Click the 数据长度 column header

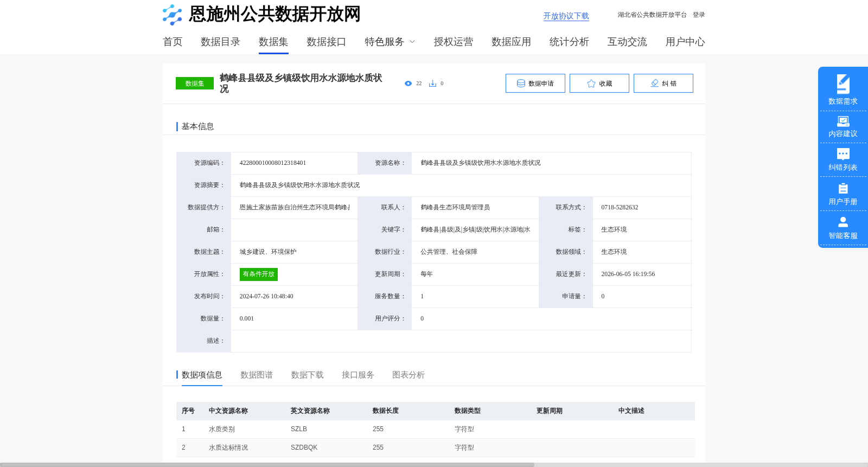[386, 411]
